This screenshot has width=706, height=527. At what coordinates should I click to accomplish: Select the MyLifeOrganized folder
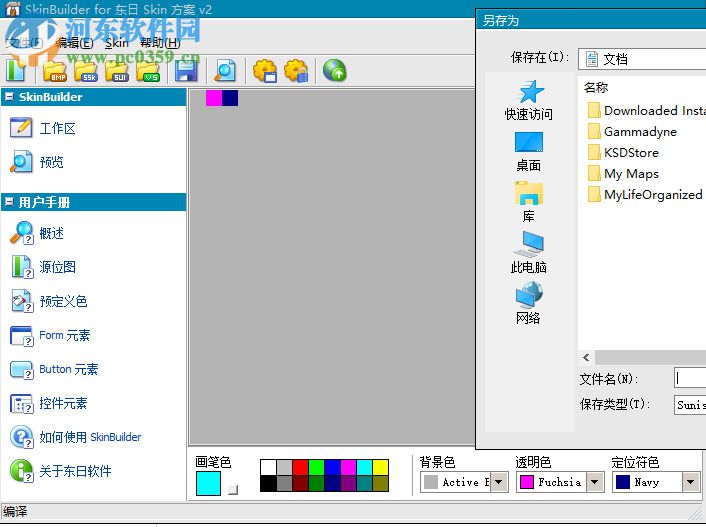click(x=645, y=195)
